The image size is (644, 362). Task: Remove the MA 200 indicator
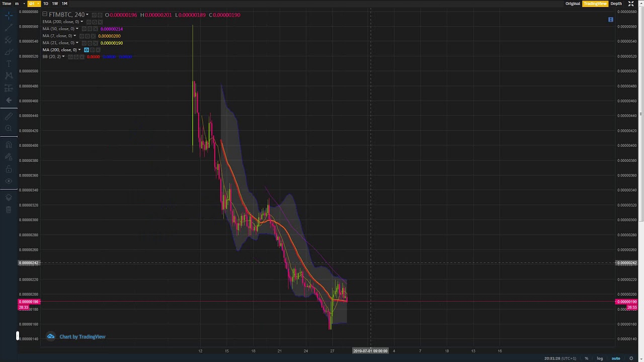98,50
